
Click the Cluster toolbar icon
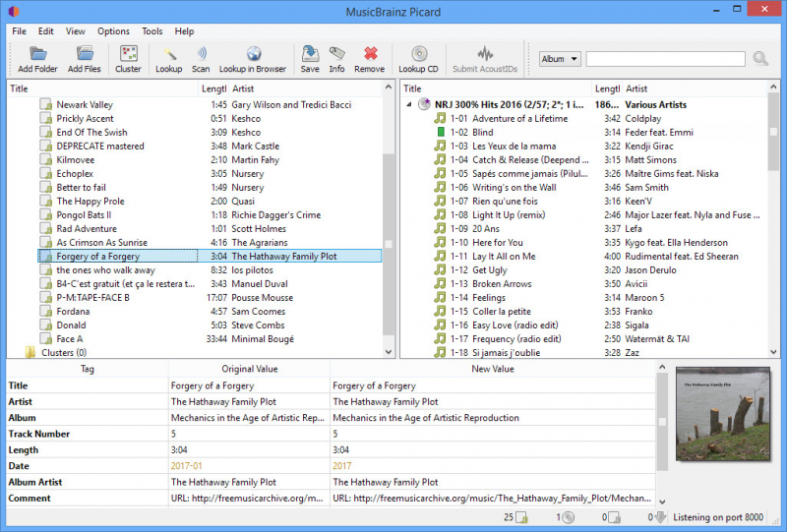(129, 54)
